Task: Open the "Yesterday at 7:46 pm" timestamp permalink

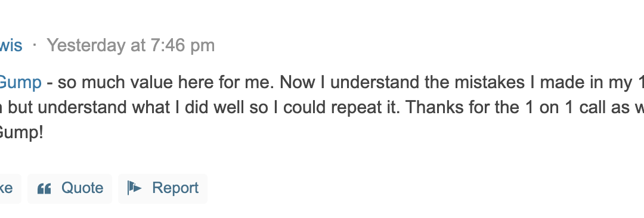Action: tap(131, 45)
